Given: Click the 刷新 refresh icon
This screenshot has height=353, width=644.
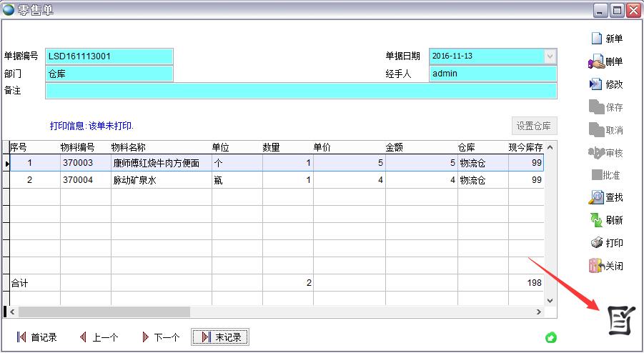Looking at the screenshot, I should click(596, 220).
